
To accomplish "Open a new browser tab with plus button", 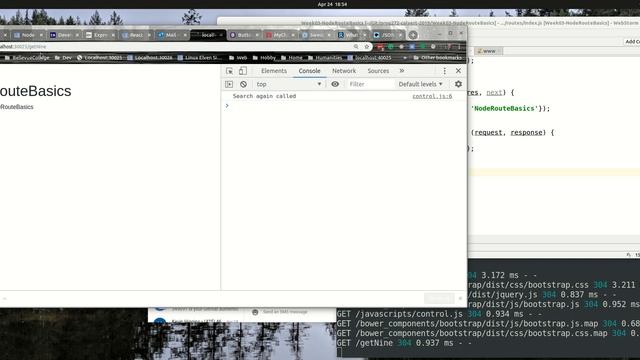I will click(413, 35).
